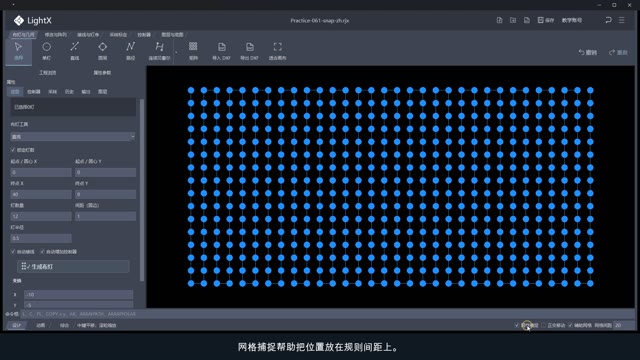Screen dimensions: 640x360
Task: Click the save-as document icon in the title bar
Action: coord(527,20)
